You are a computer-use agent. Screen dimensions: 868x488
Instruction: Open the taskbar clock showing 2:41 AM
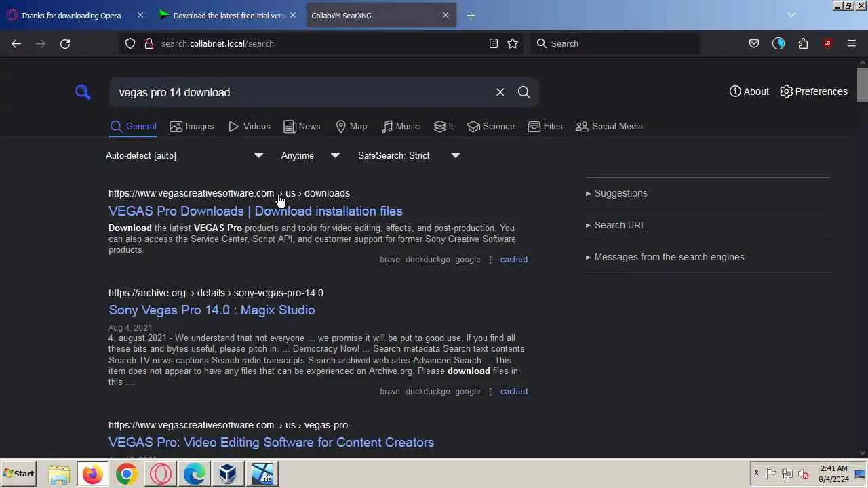coord(834,474)
